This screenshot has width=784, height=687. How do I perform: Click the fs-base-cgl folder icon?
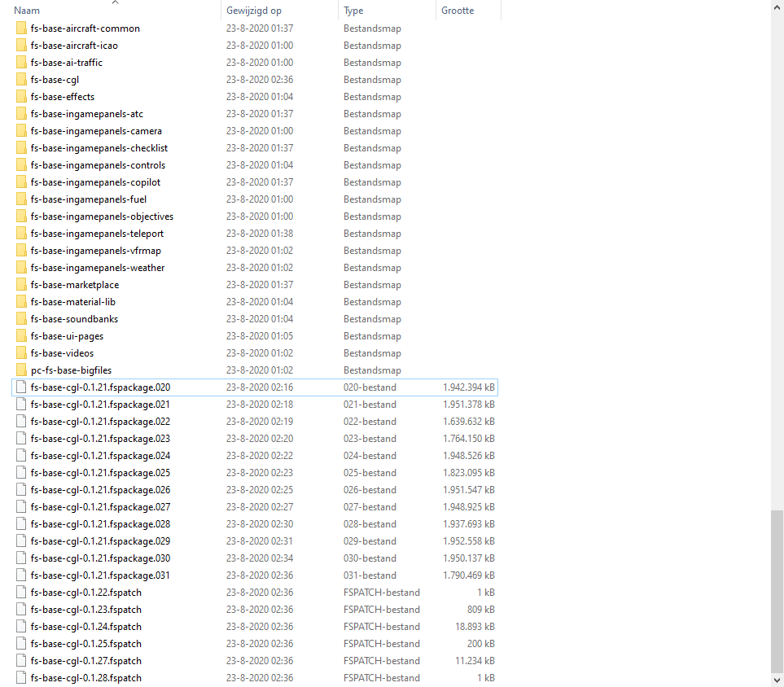coord(21,80)
